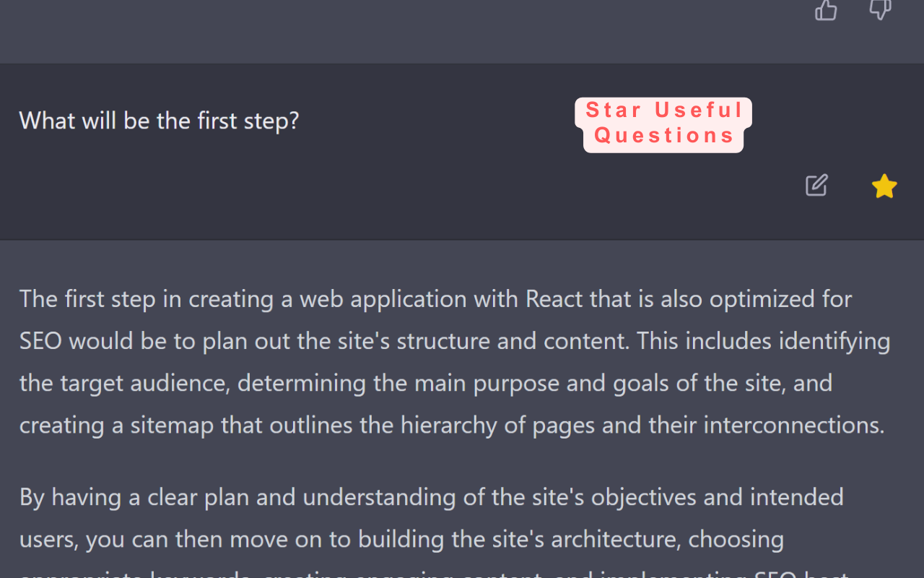Click the thumbs up feedback icon
This screenshot has width=924, height=578.
pyautogui.click(x=826, y=9)
